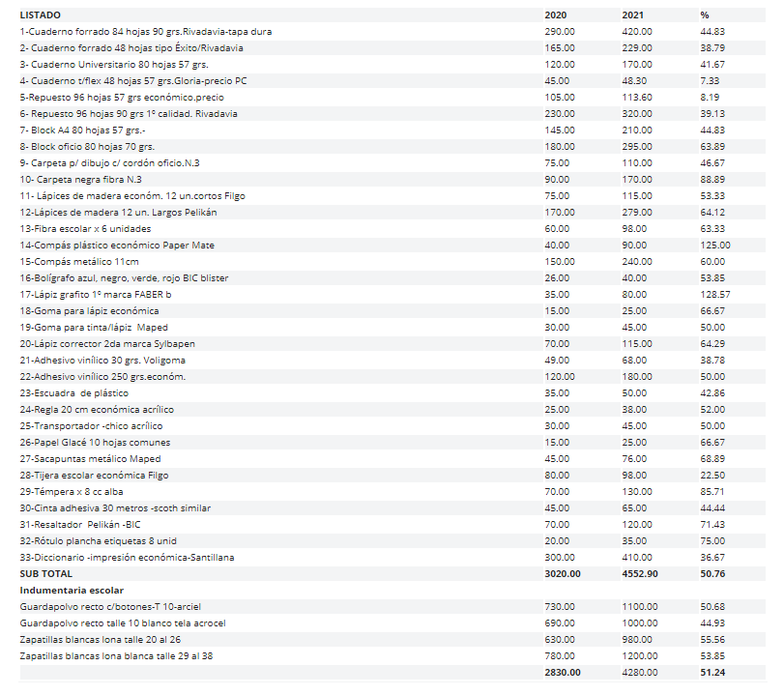The image size is (784, 695).
Task: Click clothing total 2830.00
Action: 563,673
